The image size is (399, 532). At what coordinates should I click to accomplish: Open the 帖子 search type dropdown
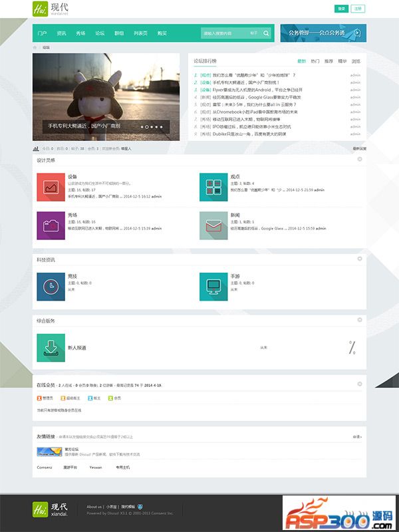254,33
